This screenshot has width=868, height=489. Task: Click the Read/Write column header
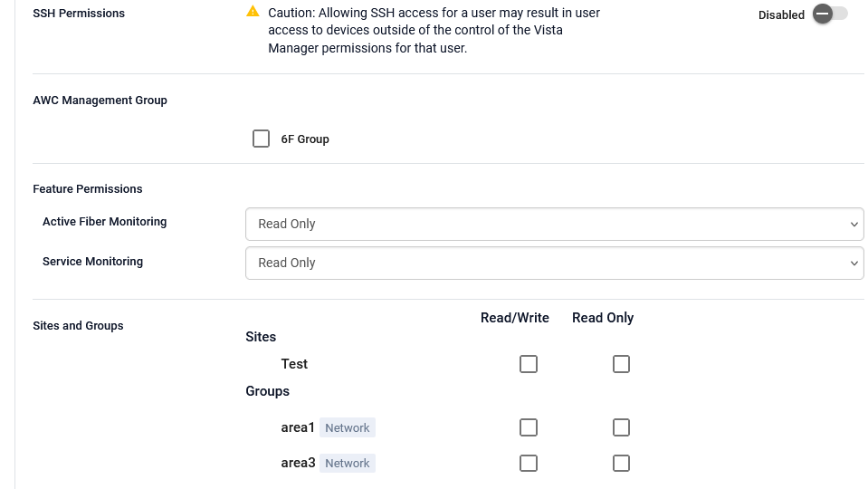(x=514, y=318)
